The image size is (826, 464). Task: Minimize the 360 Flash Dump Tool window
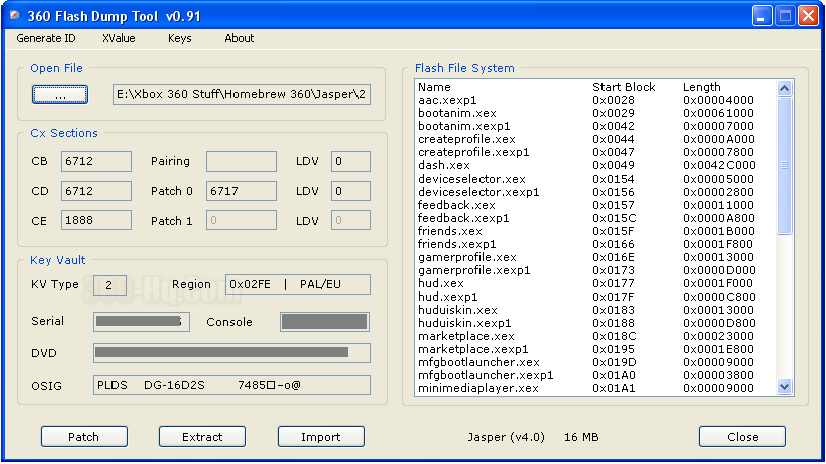pos(761,16)
